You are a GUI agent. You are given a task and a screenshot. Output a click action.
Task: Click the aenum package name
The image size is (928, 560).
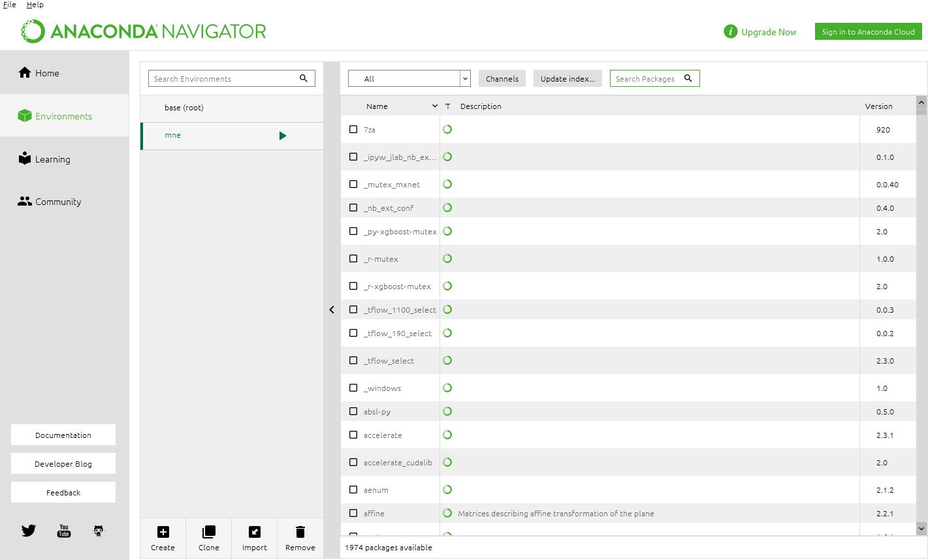(376, 490)
